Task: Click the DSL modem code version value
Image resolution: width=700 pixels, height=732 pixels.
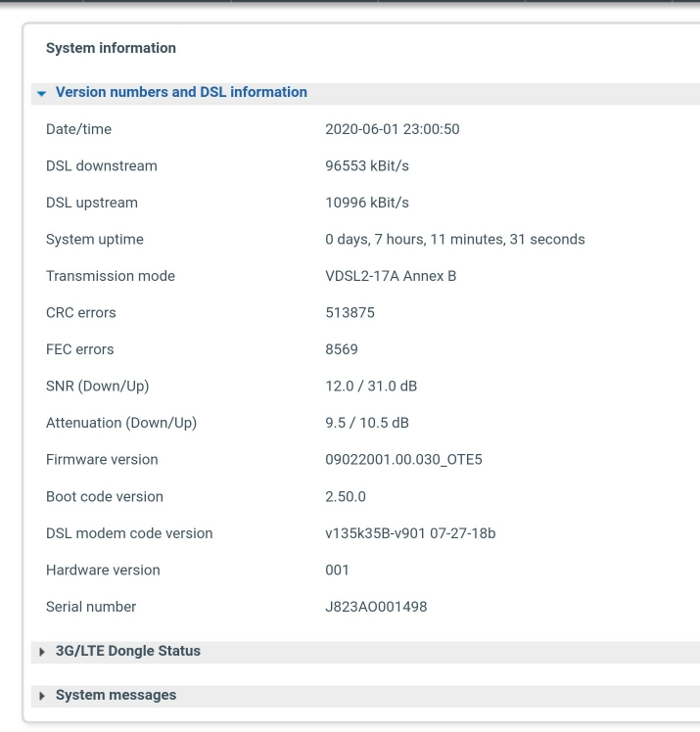Action: (x=410, y=533)
